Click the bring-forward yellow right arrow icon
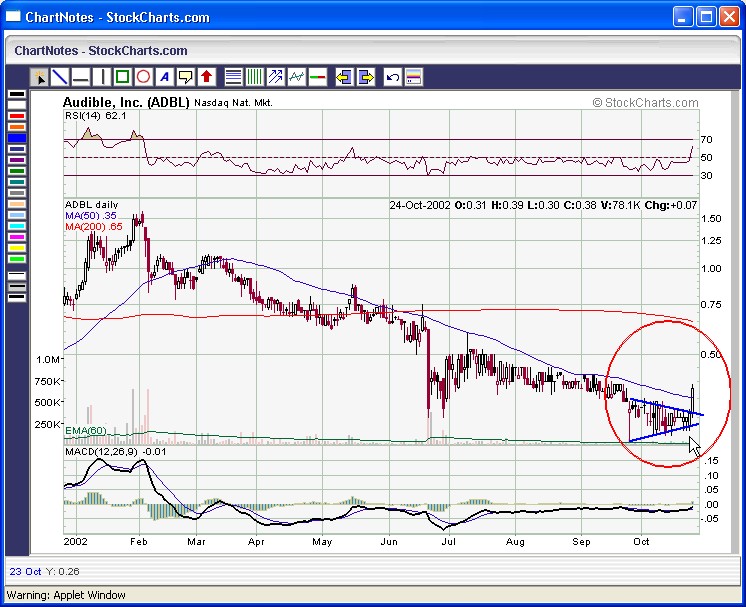 coord(365,77)
